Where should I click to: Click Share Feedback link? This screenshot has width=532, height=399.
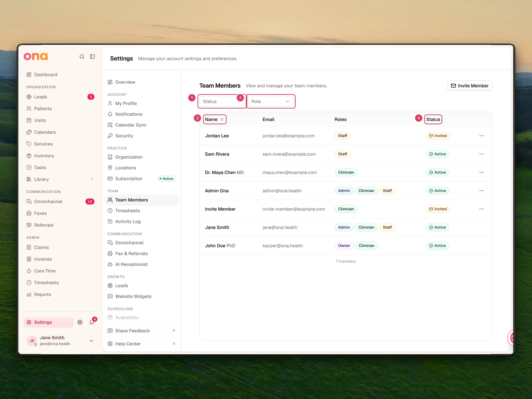133,331
